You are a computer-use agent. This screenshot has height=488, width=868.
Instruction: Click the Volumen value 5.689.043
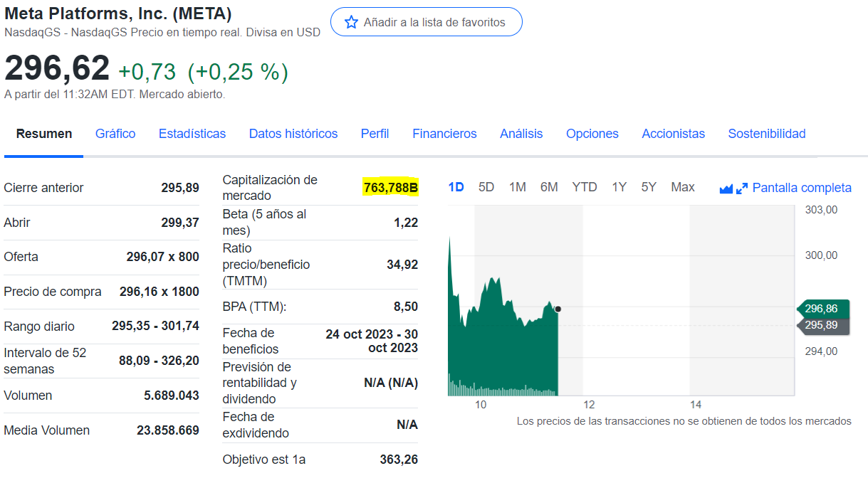(x=172, y=396)
